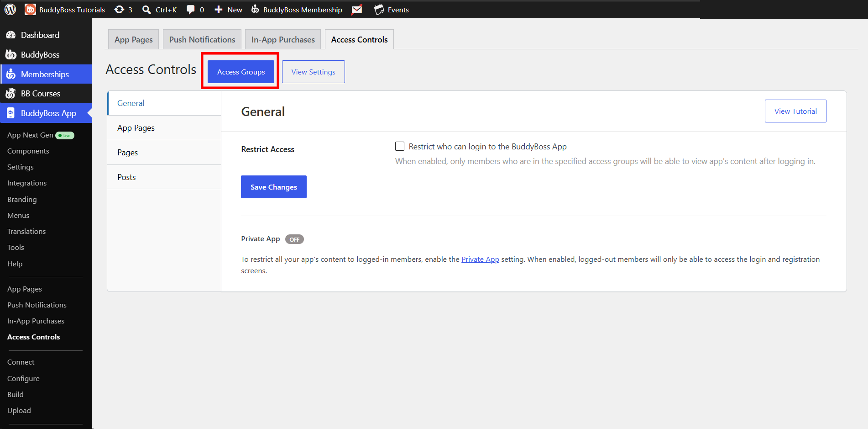Open Menus submenu item
868x429 pixels.
pyautogui.click(x=18, y=216)
